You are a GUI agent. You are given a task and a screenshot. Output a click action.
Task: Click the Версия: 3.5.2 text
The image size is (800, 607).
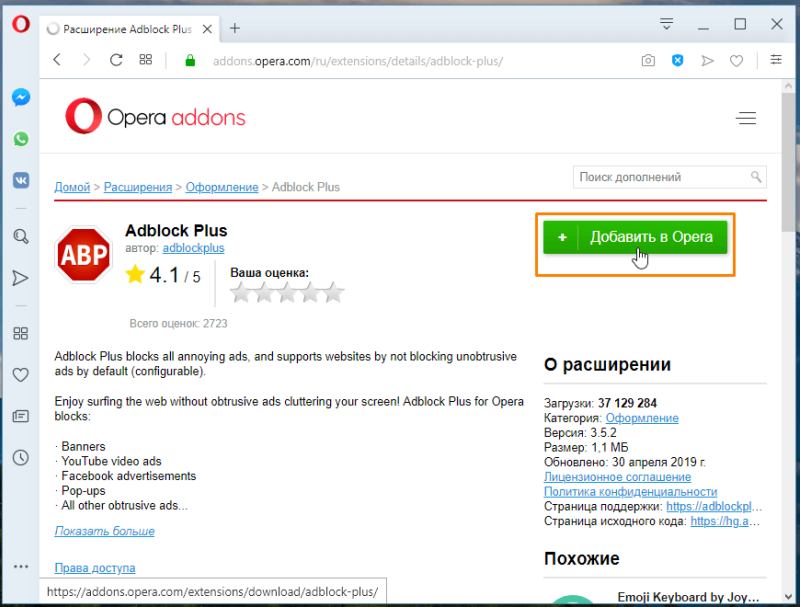pyautogui.click(x=580, y=433)
